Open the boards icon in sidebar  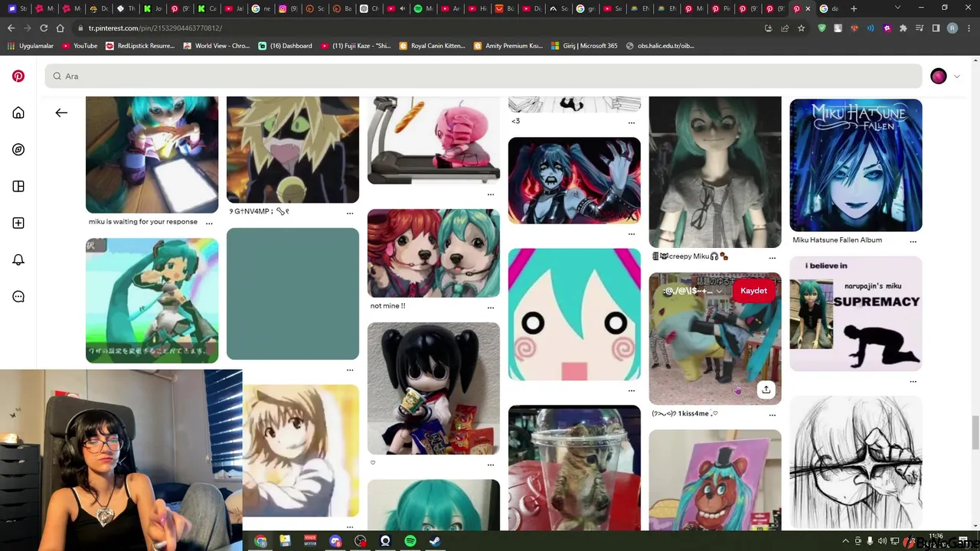click(x=18, y=186)
